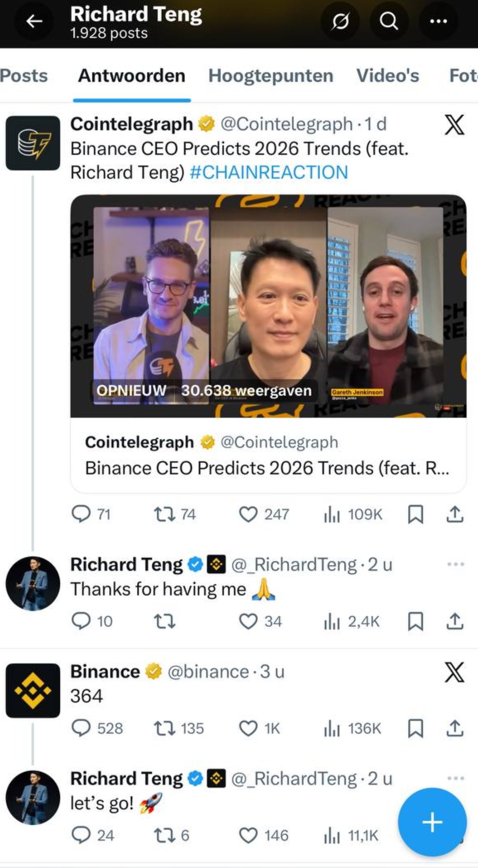Viewport: 478px width, 868px height.
Task: Open options for "Thanks for having me" reply
Action: [x=455, y=564]
